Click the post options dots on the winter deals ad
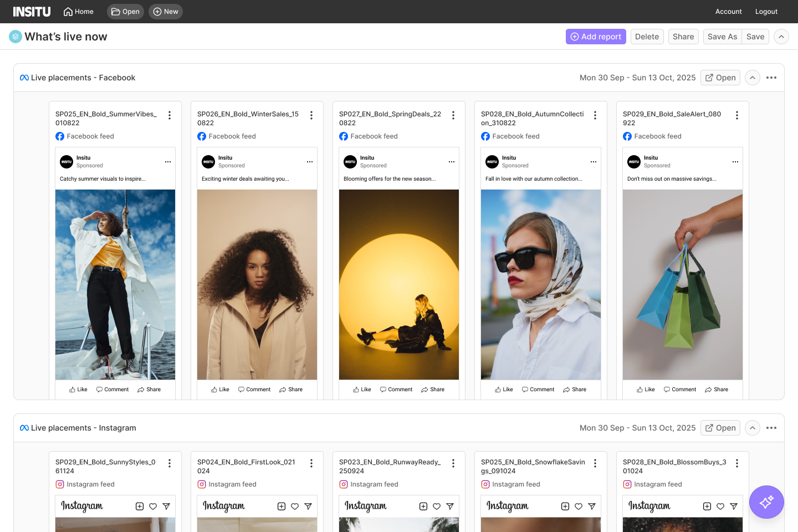The height and width of the screenshot is (532, 798). (x=310, y=162)
